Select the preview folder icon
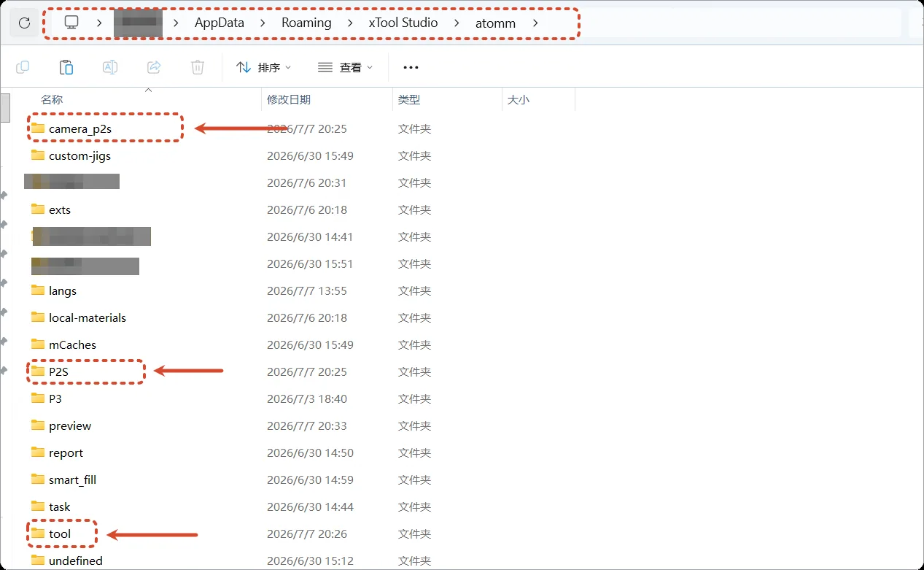Screen dimensions: 924x570 (x=38, y=425)
